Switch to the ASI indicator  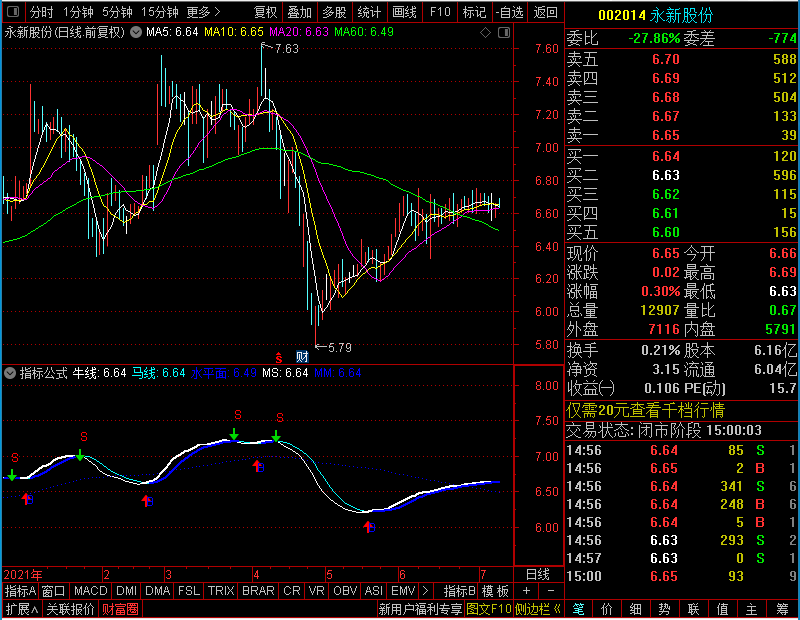373,591
